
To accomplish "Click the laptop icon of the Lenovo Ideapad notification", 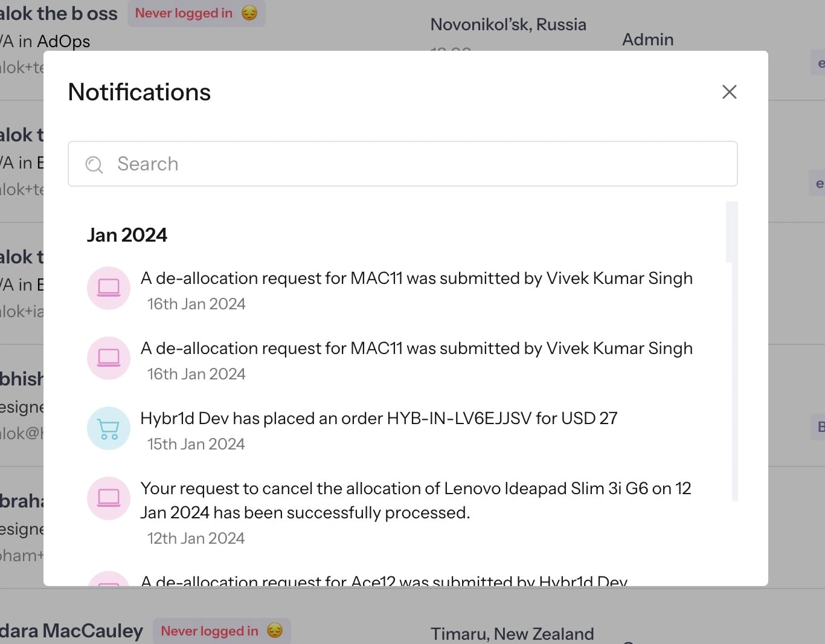I will [x=109, y=498].
